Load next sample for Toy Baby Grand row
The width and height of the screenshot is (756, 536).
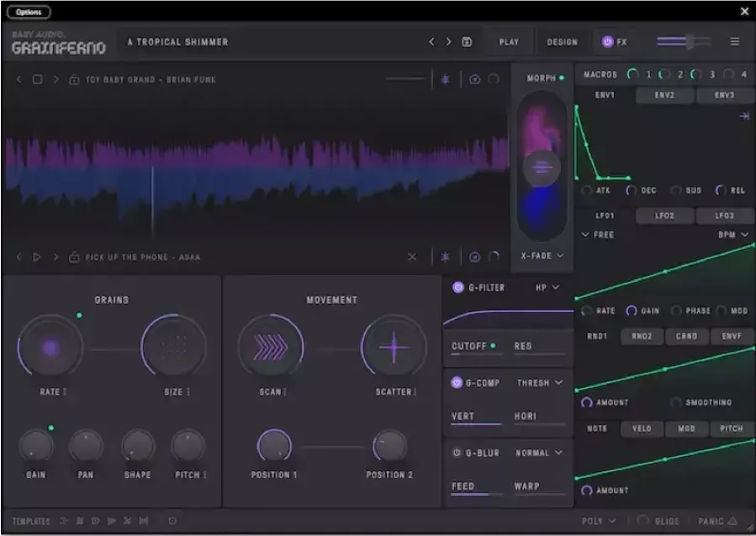coord(56,79)
